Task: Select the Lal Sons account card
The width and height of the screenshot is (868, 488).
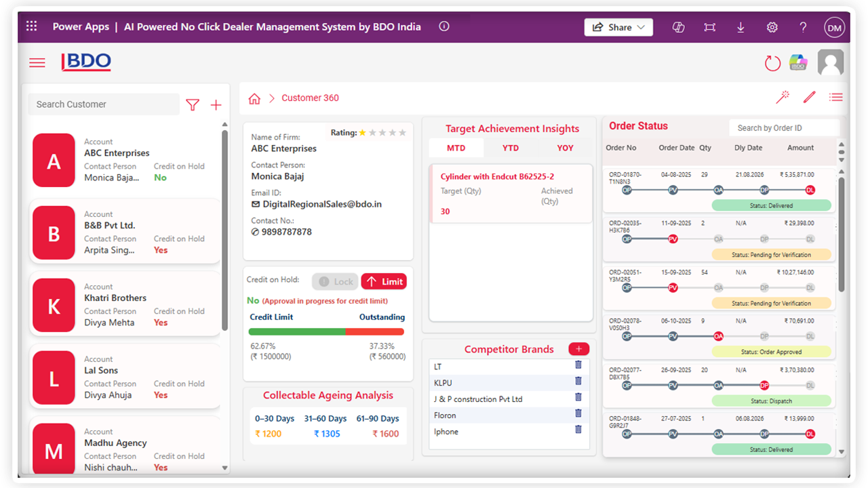Action: point(126,377)
